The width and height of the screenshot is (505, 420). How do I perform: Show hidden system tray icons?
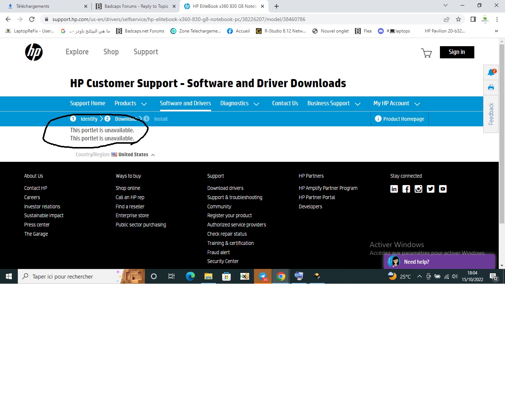click(x=420, y=276)
